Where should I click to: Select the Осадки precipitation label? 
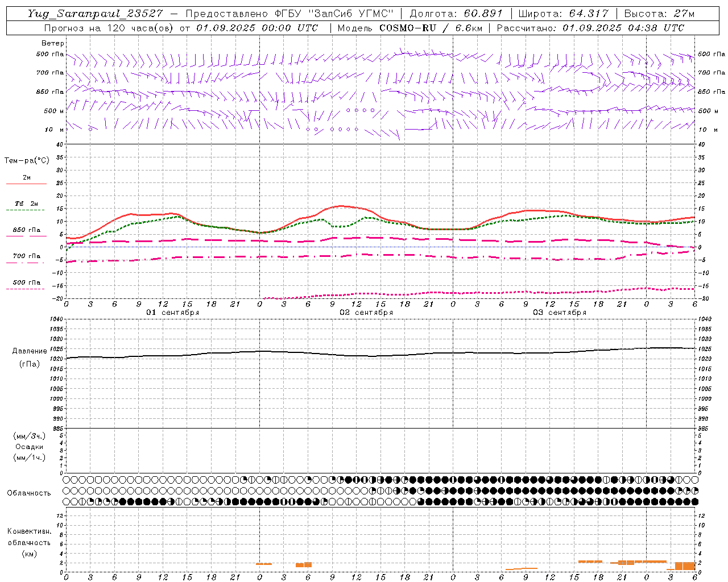(30, 447)
